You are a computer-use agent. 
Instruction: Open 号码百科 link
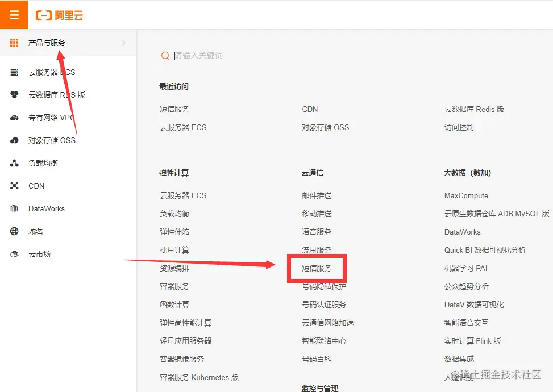317,359
